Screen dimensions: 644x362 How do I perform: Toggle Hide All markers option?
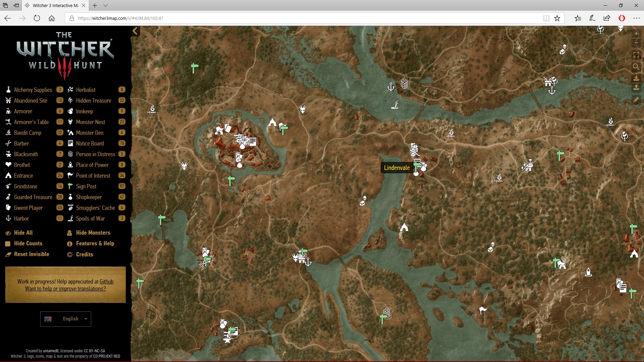click(23, 233)
